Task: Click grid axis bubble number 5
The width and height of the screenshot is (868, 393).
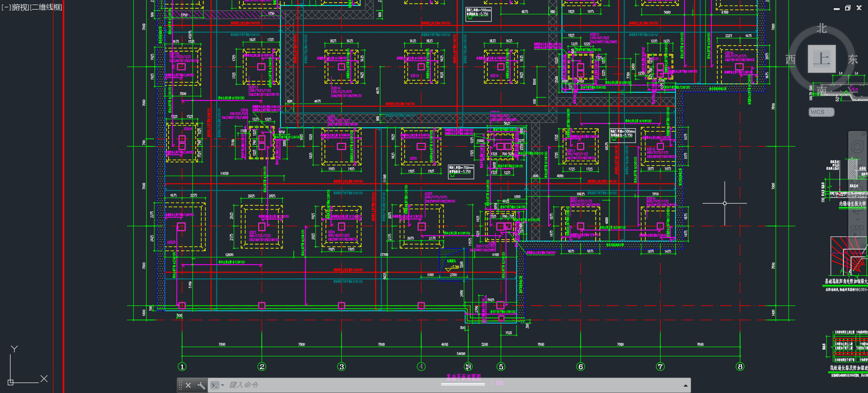Action: pyautogui.click(x=501, y=367)
